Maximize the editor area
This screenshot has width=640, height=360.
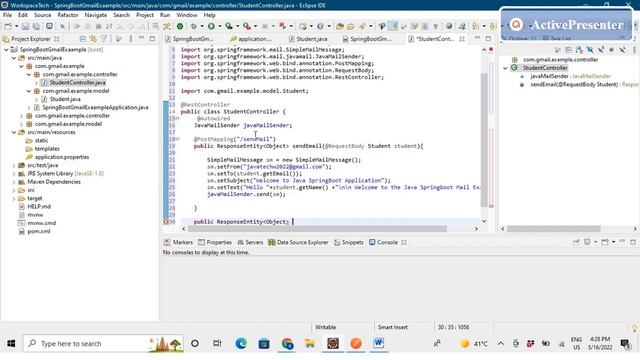pyautogui.click(x=488, y=38)
